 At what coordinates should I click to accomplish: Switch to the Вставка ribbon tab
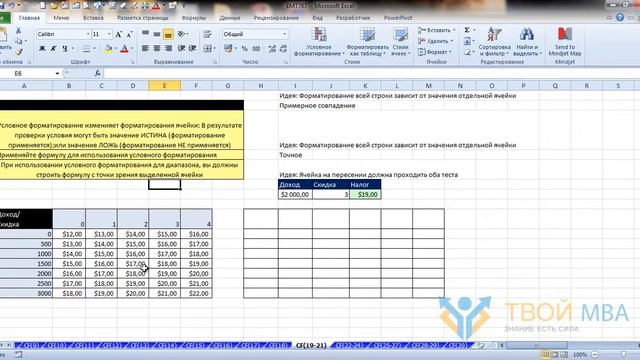(93, 18)
